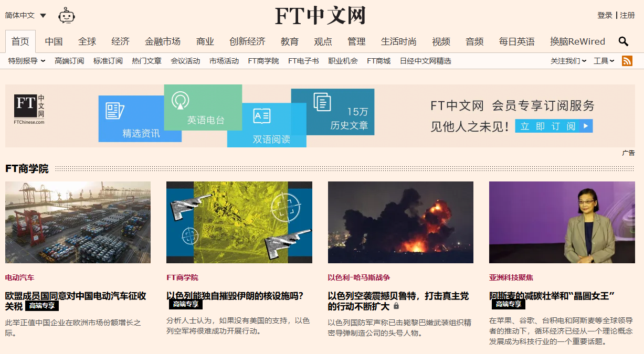Viewport: 644px width, 354px height.
Task: Open headline 以色列能独自摧毁伊朗的核设施吗?
Action: pos(235,296)
